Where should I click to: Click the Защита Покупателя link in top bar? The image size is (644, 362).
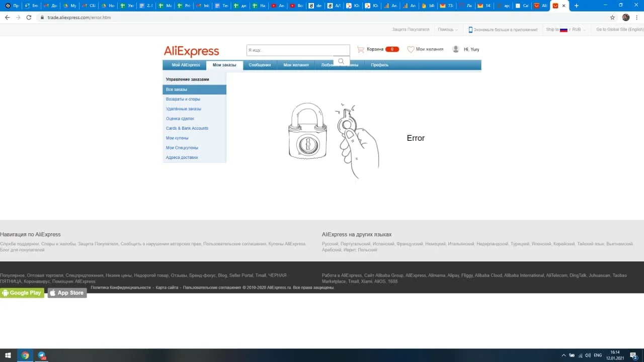(x=411, y=30)
